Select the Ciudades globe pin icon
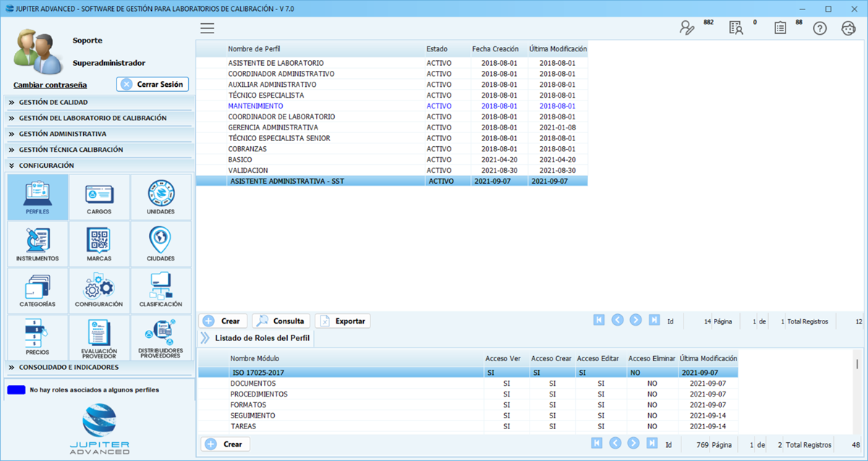The image size is (868, 461). (160, 243)
